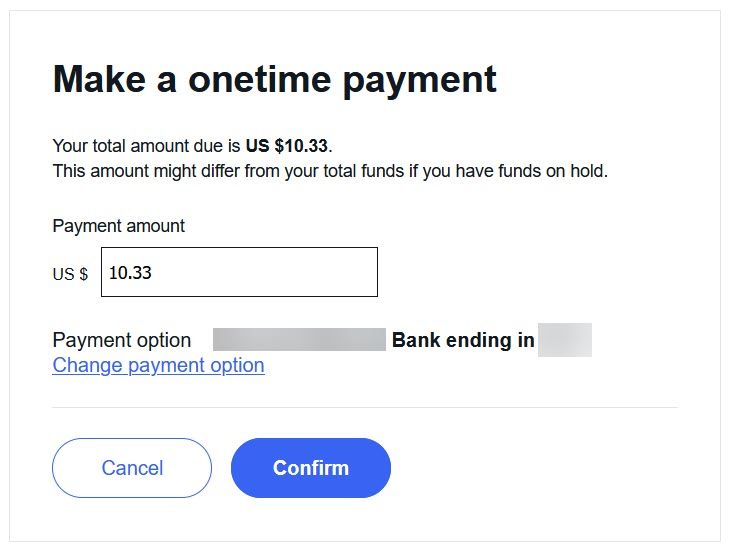Click the word onetime in the title
732x554 pixels.
click(x=260, y=79)
